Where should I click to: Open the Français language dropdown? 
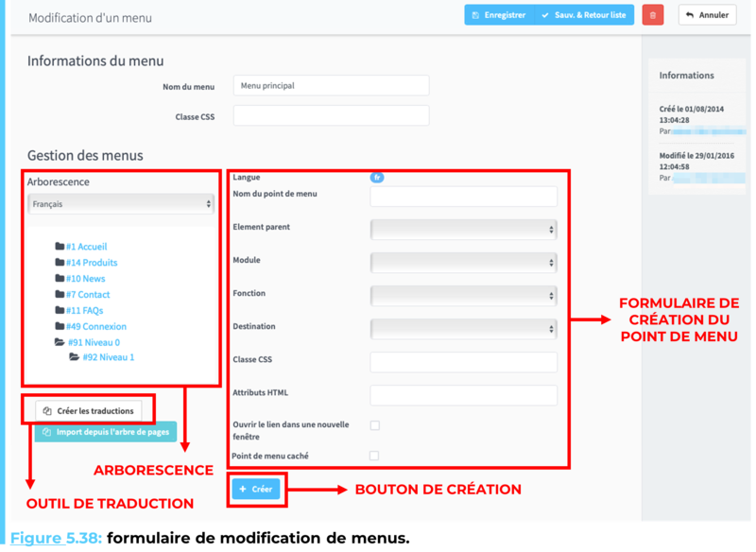(x=121, y=204)
